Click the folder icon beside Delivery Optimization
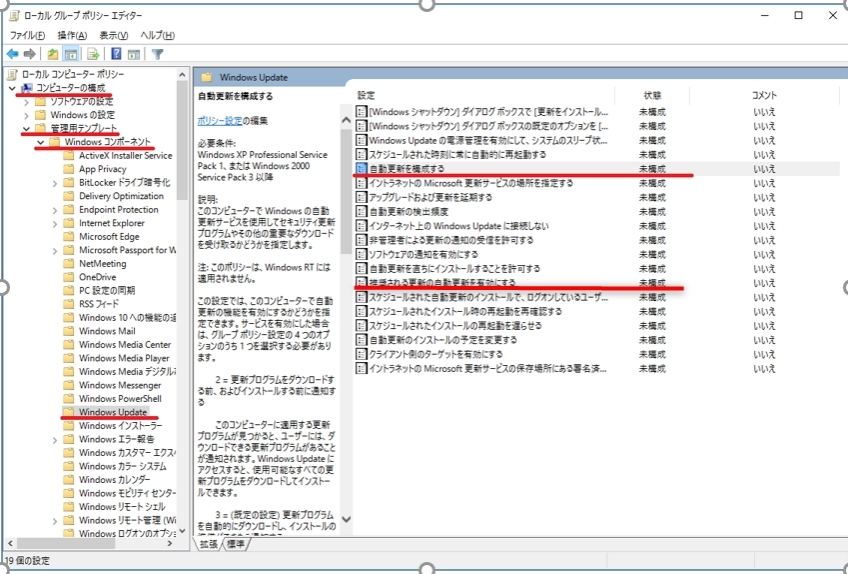This screenshot has width=848, height=574. (x=69, y=196)
